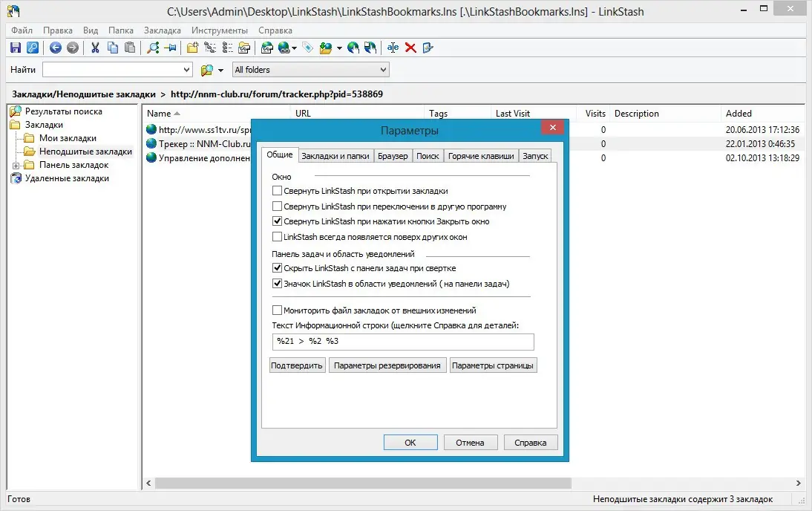Image resolution: width=812 pixels, height=511 pixels.
Task: Click the search folder icon beside Найти field
Action: click(x=207, y=70)
